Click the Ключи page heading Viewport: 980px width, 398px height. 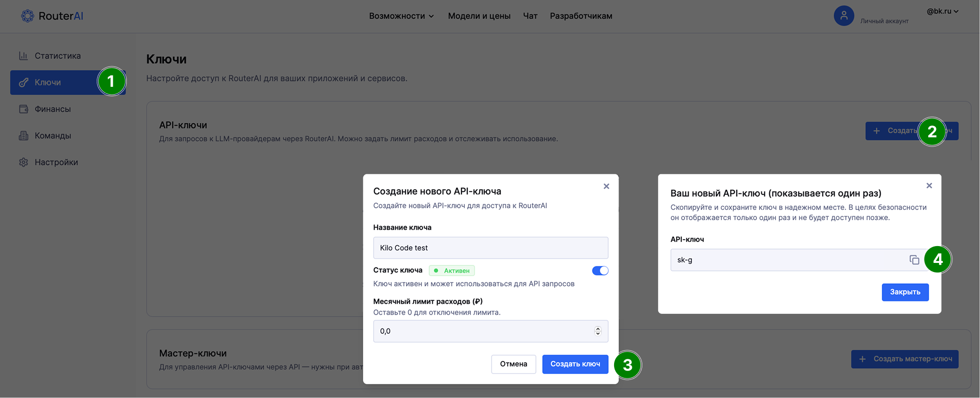[x=166, y=59]
